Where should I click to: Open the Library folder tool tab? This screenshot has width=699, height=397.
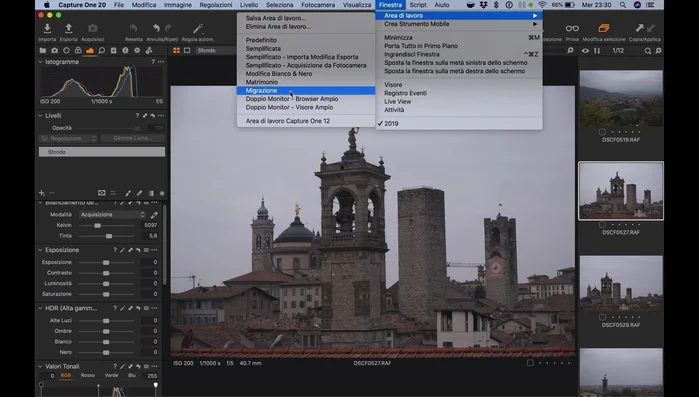[x=43, y=50]
